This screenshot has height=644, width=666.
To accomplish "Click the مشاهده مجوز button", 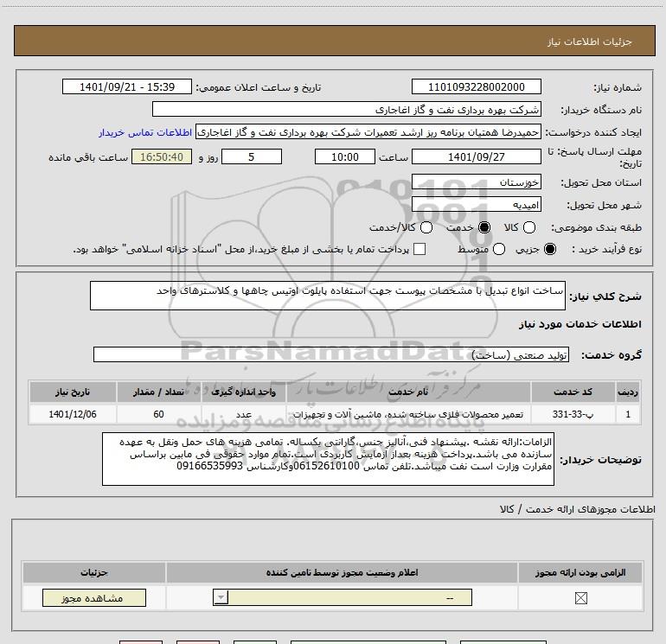I will (x=94, y=597).
